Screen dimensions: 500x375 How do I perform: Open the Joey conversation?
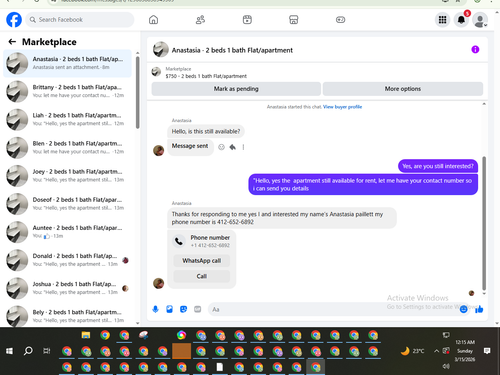[67, 176]
